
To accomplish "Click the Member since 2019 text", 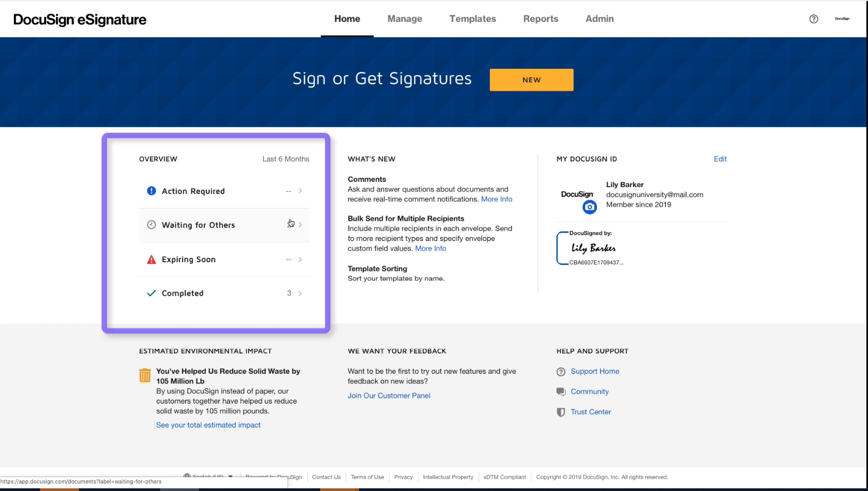I will [x=639, y=205].
